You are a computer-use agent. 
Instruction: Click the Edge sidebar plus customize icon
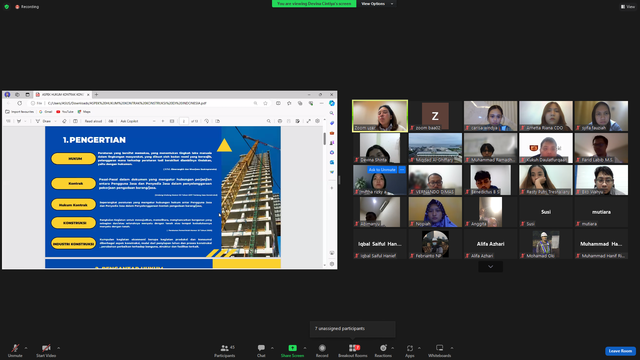pyautogui.click(x=332, y=188)
